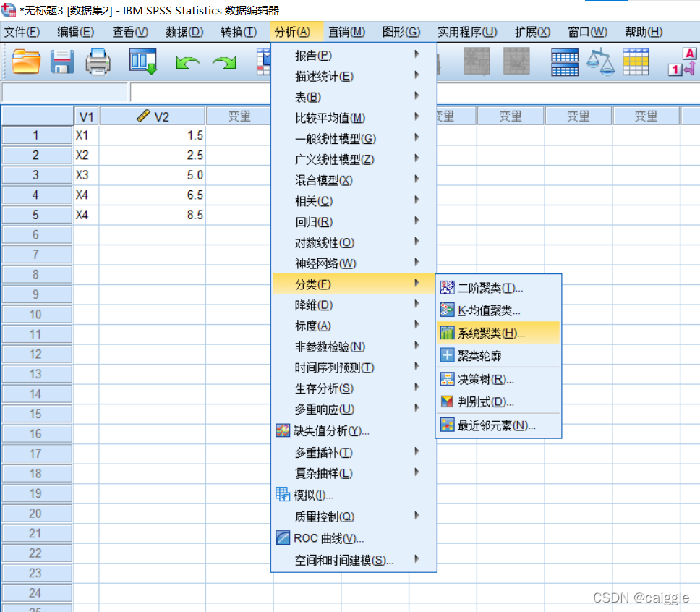This screenshot has width=700, height=612.
Task: Click the printer toolbar icon
Action: pyautogui.click(x=98, y=61)
